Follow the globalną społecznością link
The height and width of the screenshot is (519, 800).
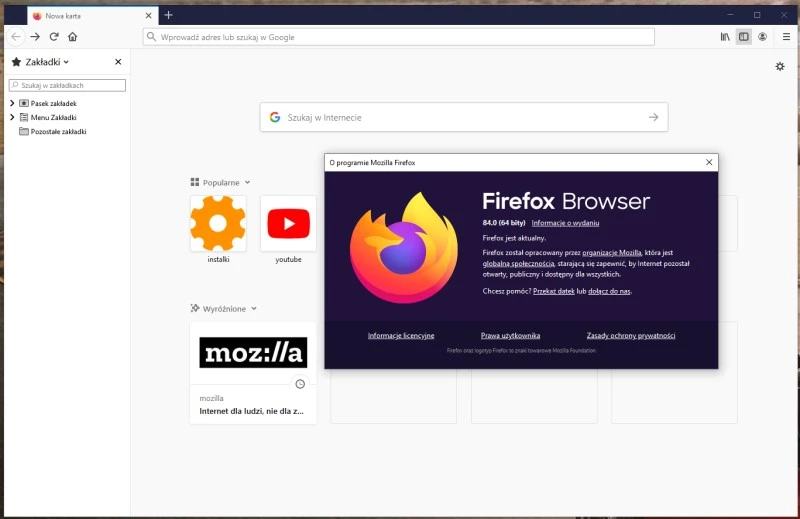[518, 264]
